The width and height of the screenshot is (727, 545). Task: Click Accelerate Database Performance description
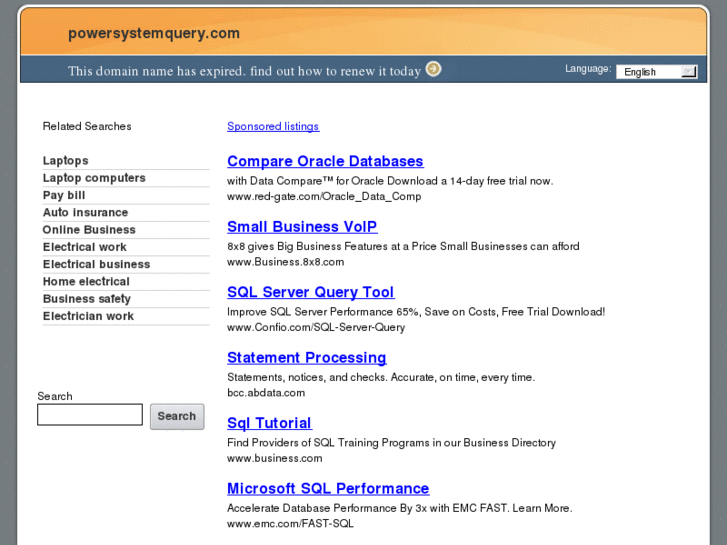click(x=400, y=508)
